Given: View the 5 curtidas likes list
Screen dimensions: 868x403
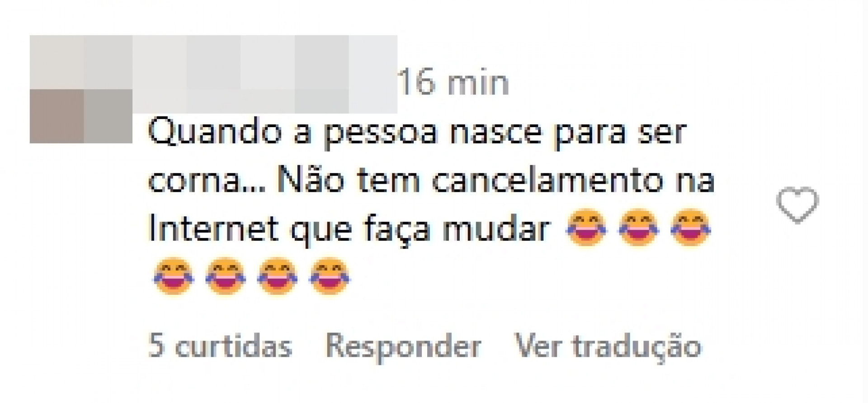Looking at the screenshot, I should pyautogui.click(x=220, y=347).
